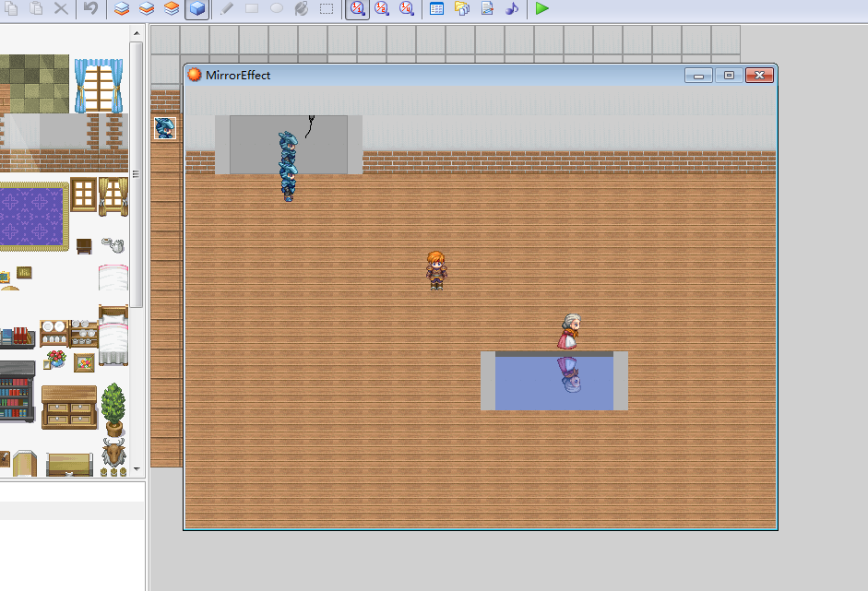Pick the potted plant tile
Image resolution: width=868 pixels, height=591 pixels.
(x=113, y=409)
